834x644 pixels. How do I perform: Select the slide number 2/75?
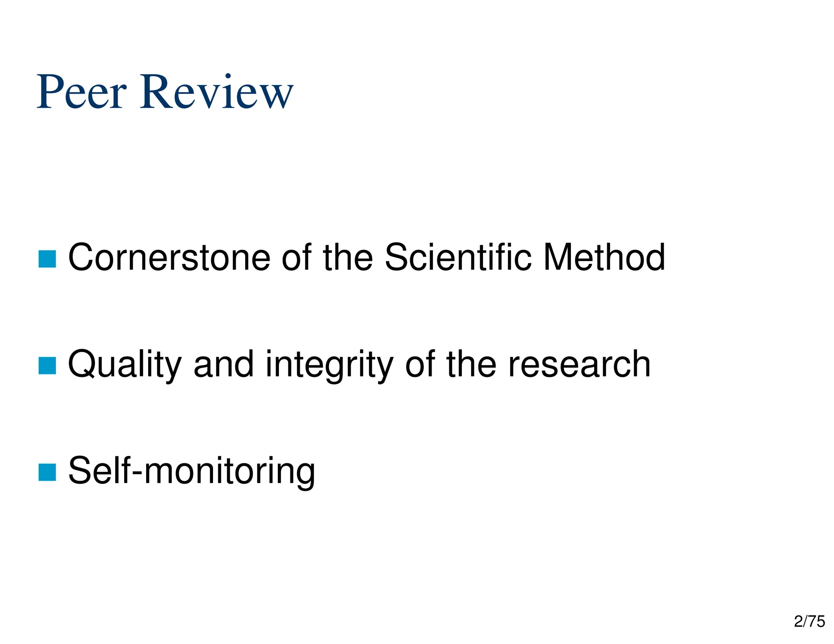point(809,621)
